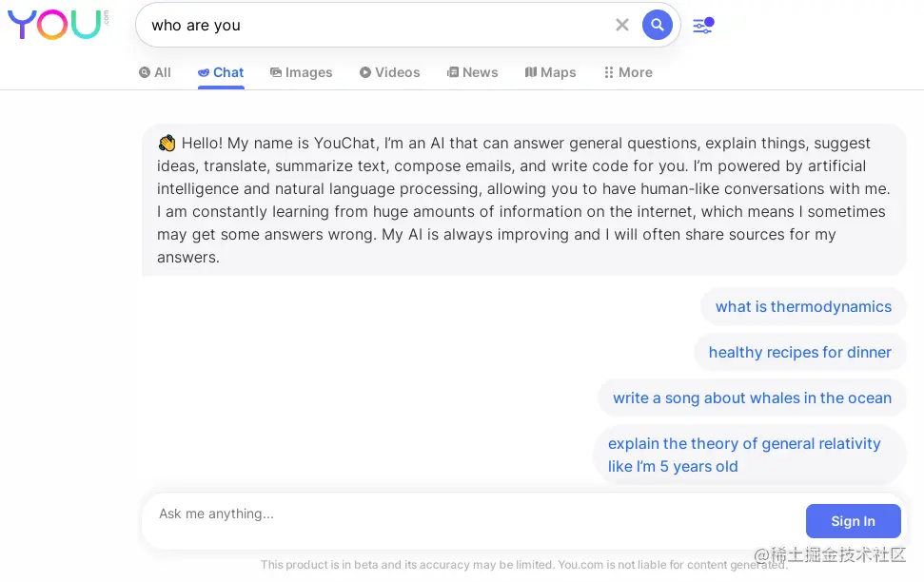Open the Images tab
The height and width of the screenshot is (582, 924).
tap(301, 72)
